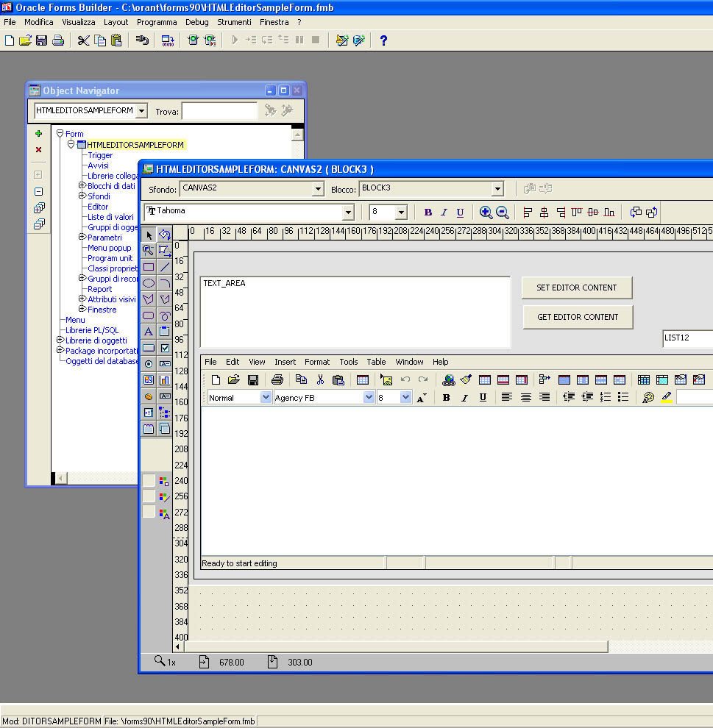Select the Radio Button item tool

click(148, 364)
